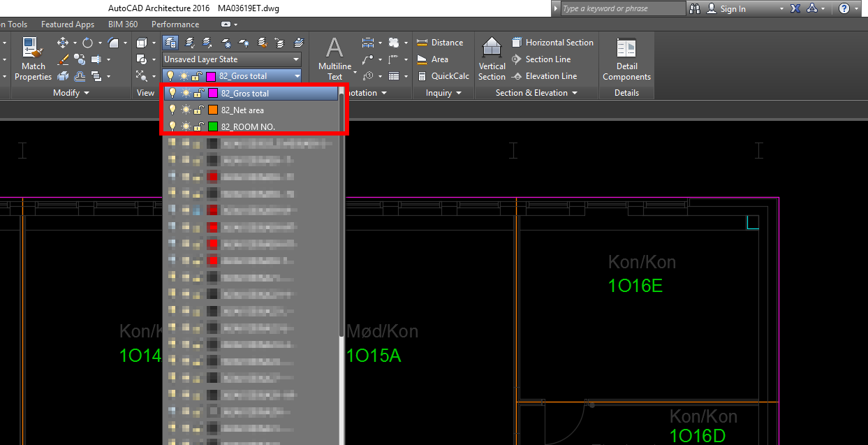
Task: Switch to the BIM 360 tab
Action: 123,24
